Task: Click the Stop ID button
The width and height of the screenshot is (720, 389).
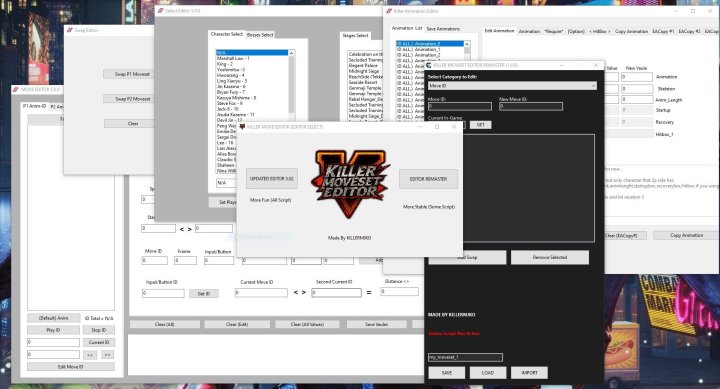Action: (x=99, y=330)
